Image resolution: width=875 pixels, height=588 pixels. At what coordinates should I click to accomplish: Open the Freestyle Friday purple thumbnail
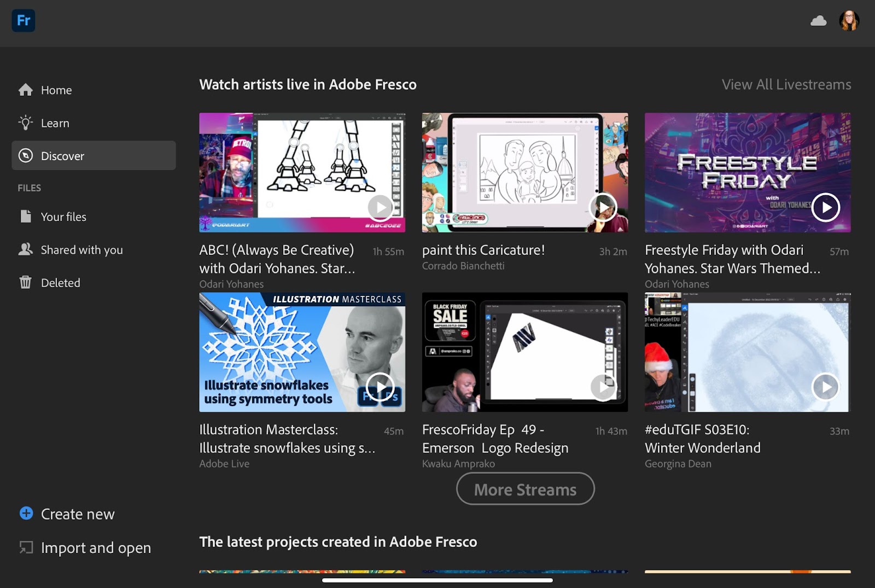click(748, 173)
